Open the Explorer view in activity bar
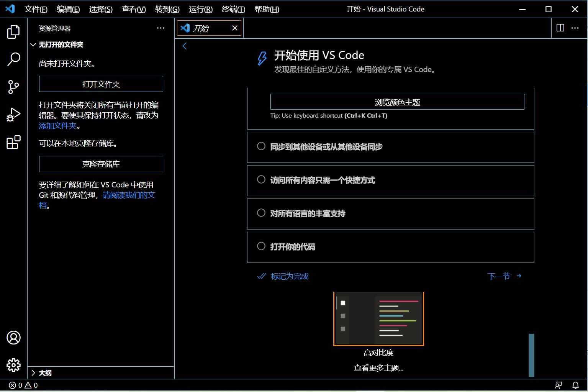This screenshot has height=392, width=588. 13,32
